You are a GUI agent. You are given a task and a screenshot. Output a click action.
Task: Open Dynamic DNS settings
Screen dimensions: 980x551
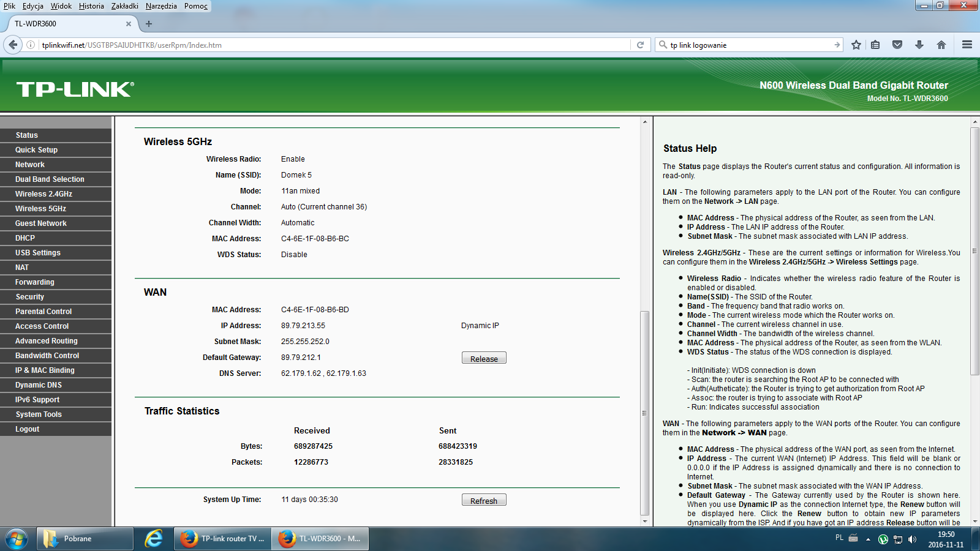tap(56, 385)
